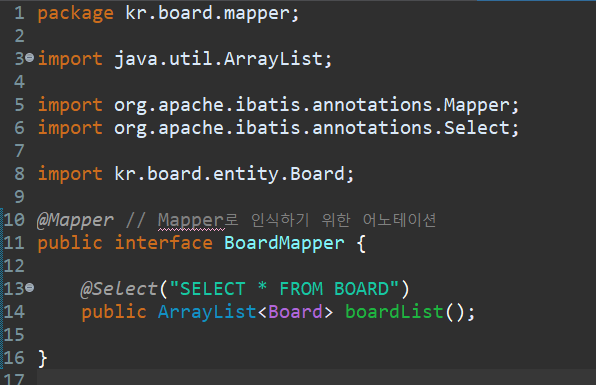Click the closing brace on line 16
This screenshot has height=385, width=596.
pos(43,358)
